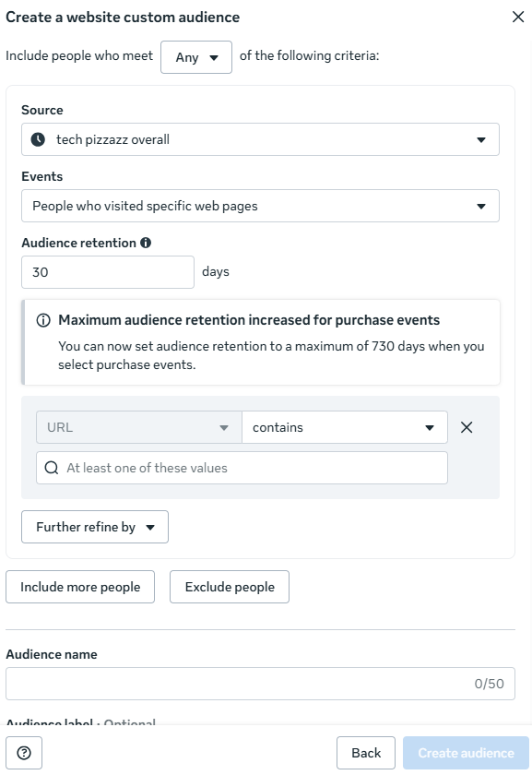Click the Maximum audience retention increased heading

click(x=249, y=320)
